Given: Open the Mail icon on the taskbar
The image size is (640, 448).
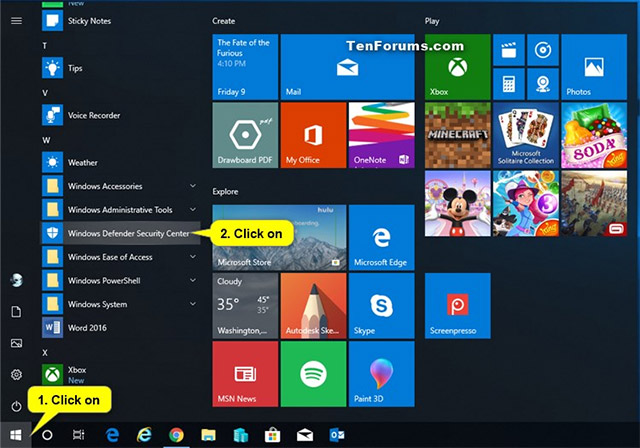Looking at the screenshot, I should point(304,435).
